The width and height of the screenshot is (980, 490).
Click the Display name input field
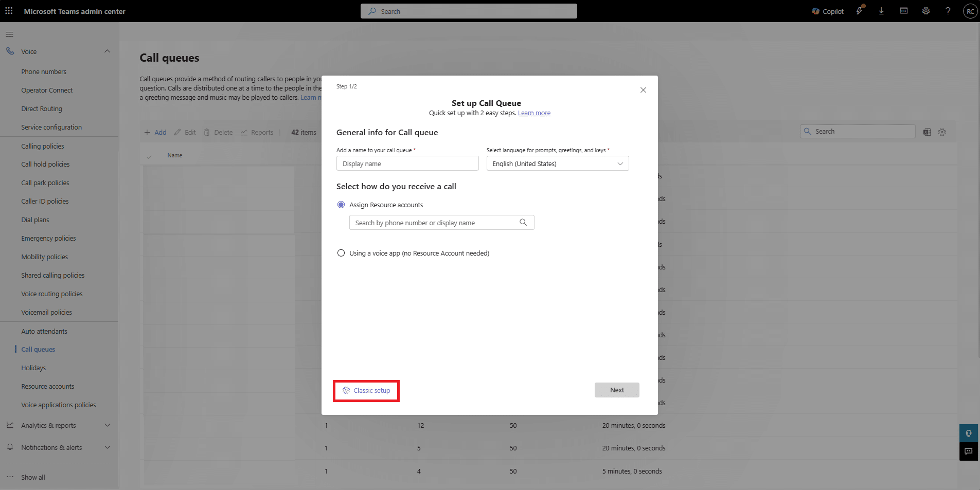pos(407,164)
